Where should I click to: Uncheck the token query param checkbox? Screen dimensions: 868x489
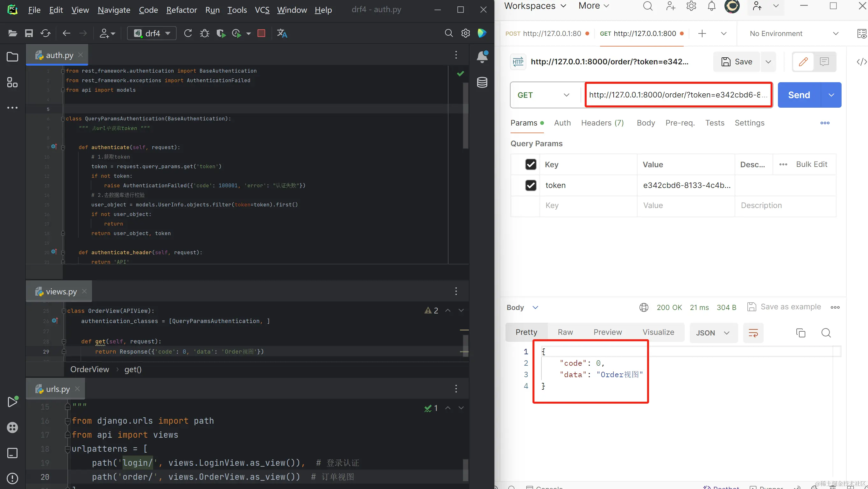click(x=530, y=185)
